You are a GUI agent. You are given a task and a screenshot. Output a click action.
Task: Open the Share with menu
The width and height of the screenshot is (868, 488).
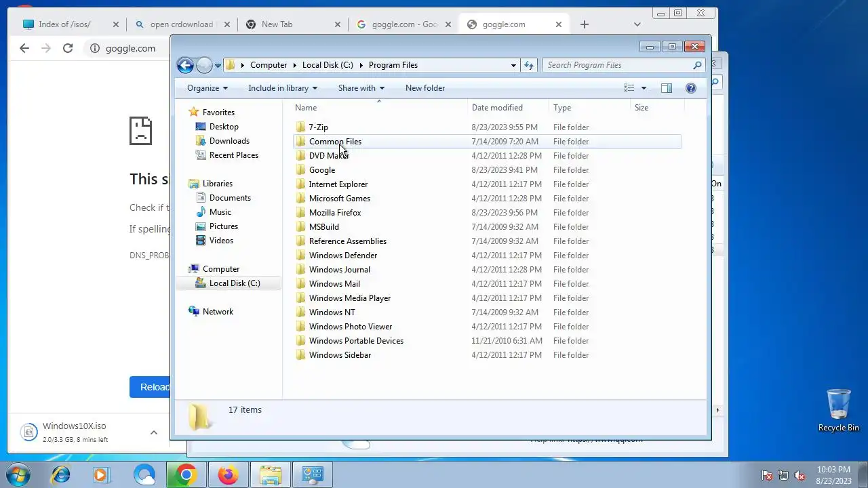(x=361, y=88)
